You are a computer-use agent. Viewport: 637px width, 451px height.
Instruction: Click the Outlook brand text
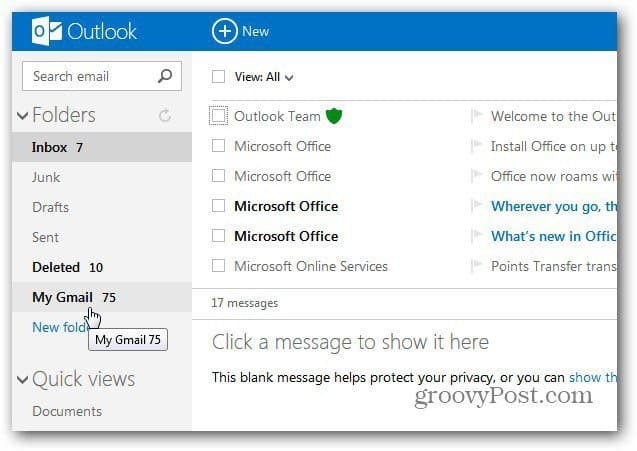coord(102,32)
